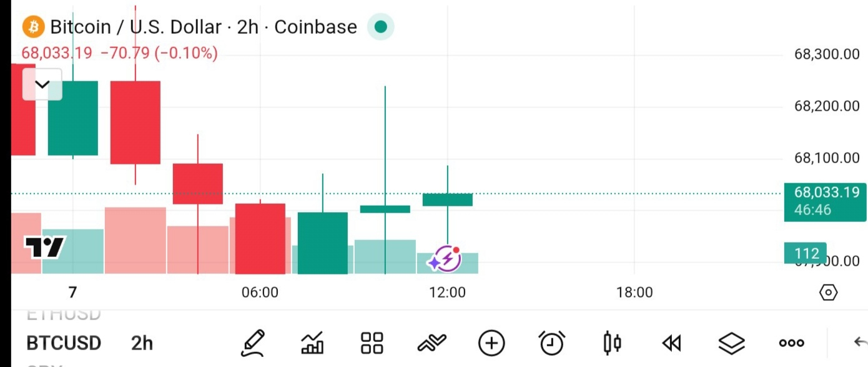Open the object tree layers icon
The image size is (868, 367).
click(x=731, y=343)
